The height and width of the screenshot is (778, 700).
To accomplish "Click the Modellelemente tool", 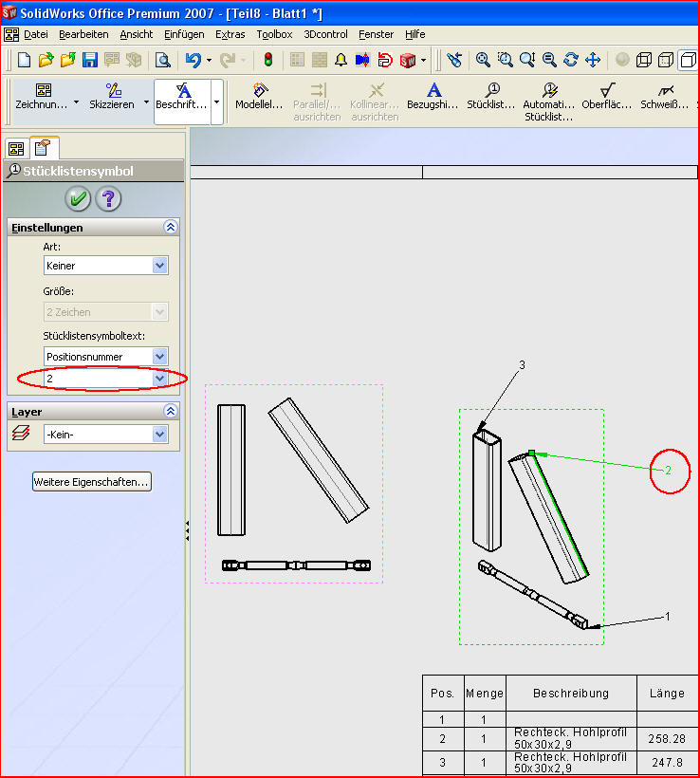I will point(259,97).
